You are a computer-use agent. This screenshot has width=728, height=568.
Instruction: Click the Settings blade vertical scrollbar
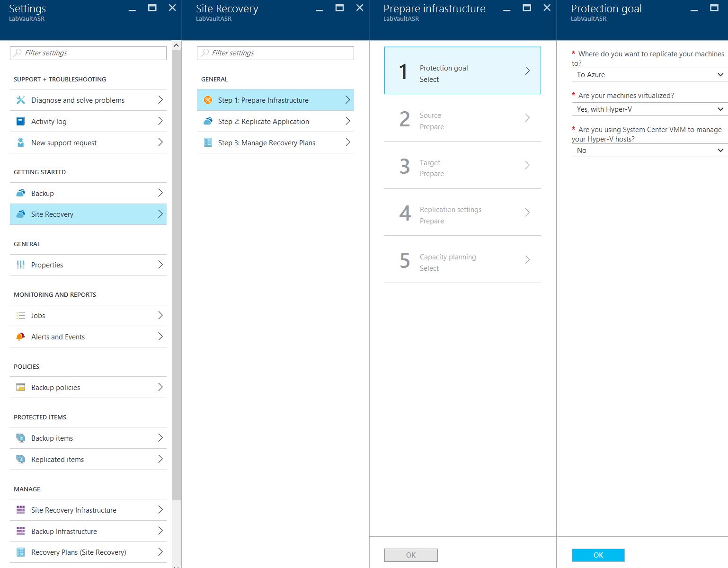176,275
